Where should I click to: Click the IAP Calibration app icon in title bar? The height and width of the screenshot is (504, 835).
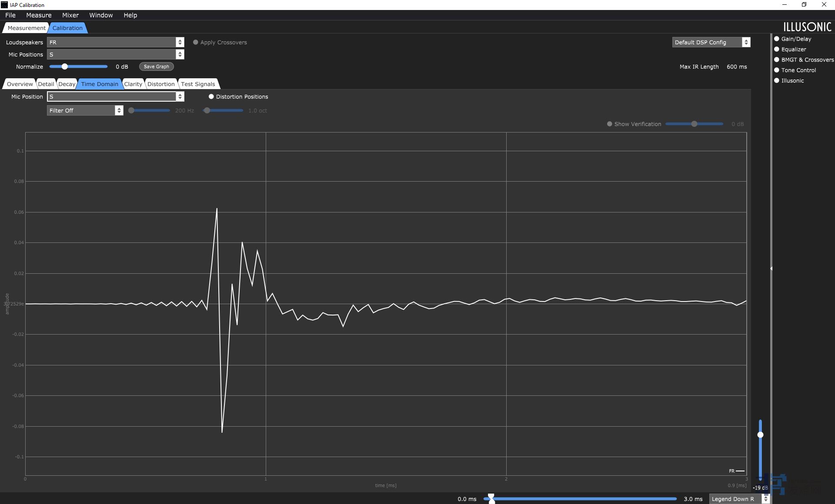point(4,5)
